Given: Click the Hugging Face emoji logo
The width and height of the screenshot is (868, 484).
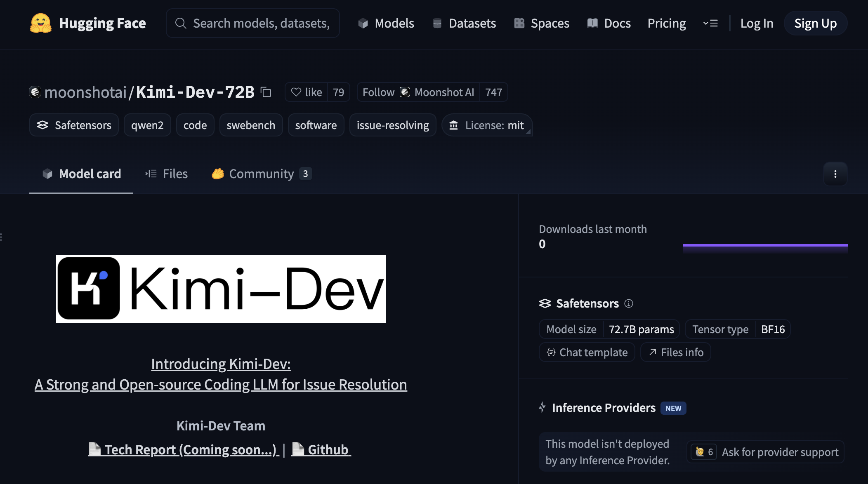Looking at the screenshot, I should pos(40,23).
